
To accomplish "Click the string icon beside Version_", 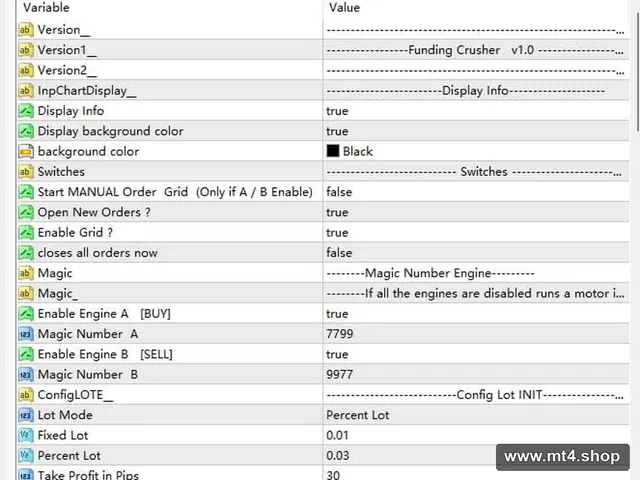I will coord(25,29).
